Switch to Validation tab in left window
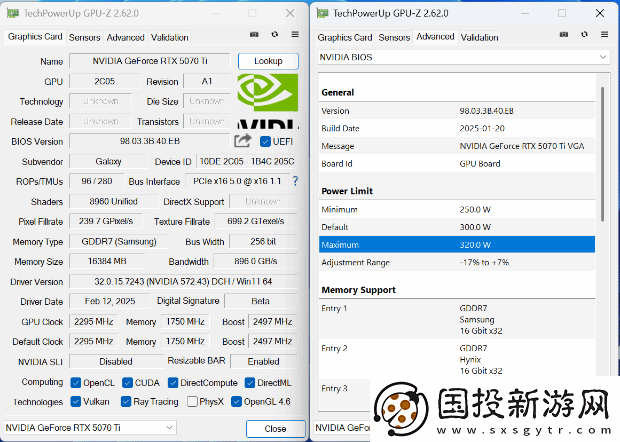 tap(170, 38)
